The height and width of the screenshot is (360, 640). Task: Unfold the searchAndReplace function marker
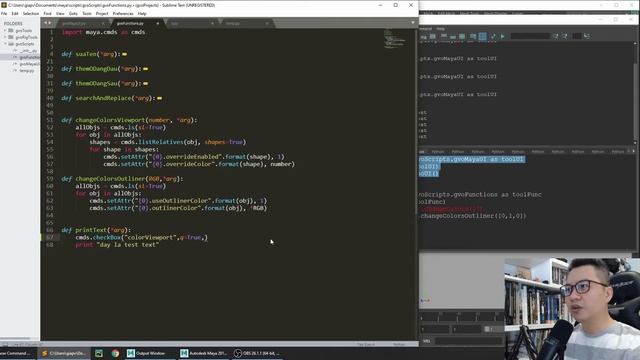pos(160,98)
